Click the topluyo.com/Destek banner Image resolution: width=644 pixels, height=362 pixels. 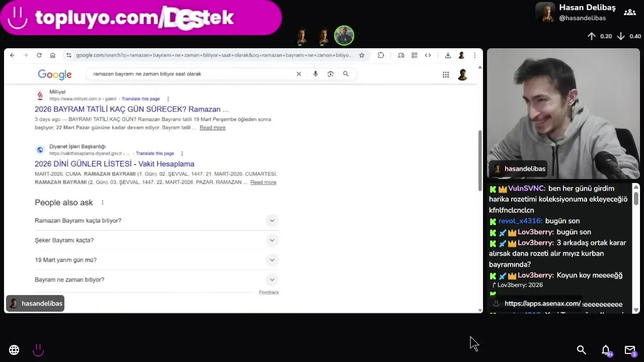(141, 18)
